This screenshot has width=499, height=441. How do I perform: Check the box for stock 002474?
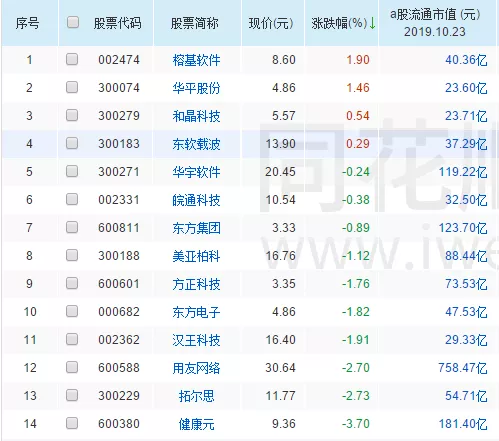click(x=72, y=59)
